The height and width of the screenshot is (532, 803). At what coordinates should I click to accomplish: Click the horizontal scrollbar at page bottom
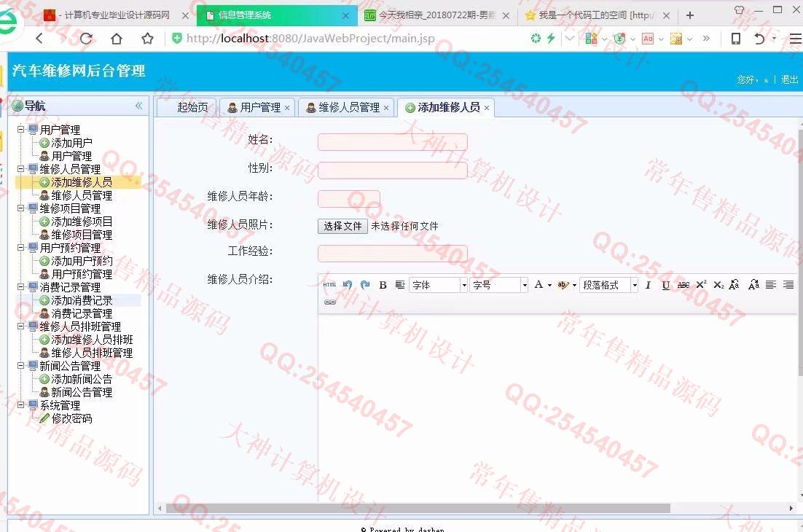point(418,508)
